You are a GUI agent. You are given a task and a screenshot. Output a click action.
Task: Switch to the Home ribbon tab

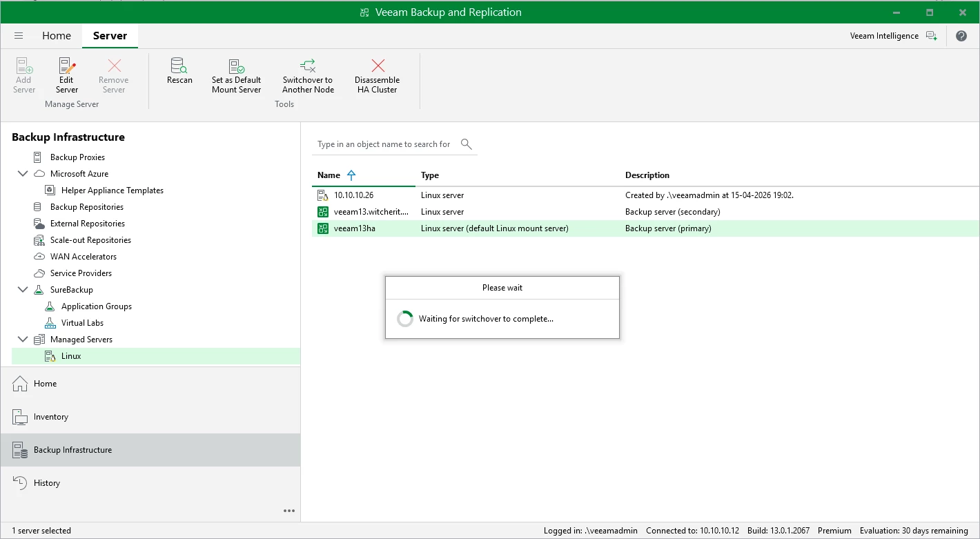click(57, 36)
